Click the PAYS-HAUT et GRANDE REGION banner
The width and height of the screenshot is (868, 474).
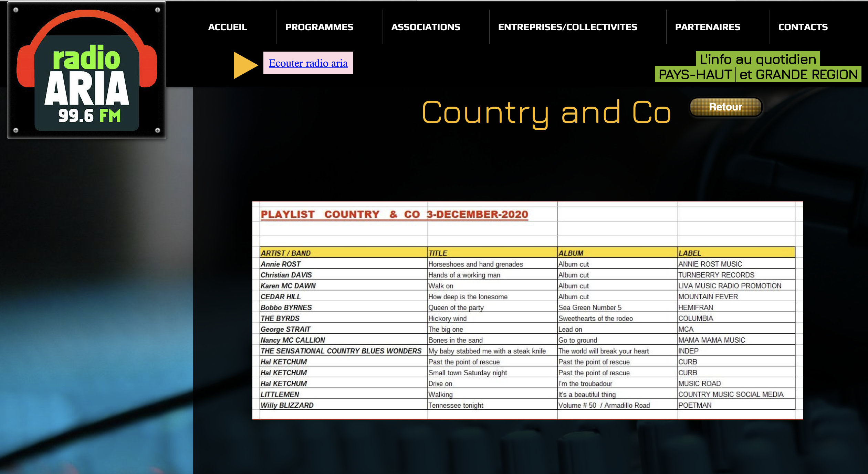point(758,74)
